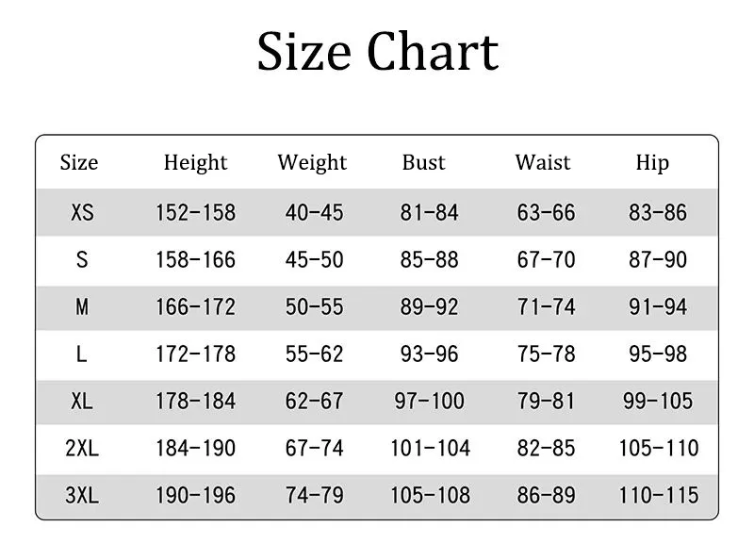Select hip value 110-115

(x=658, y=496)
